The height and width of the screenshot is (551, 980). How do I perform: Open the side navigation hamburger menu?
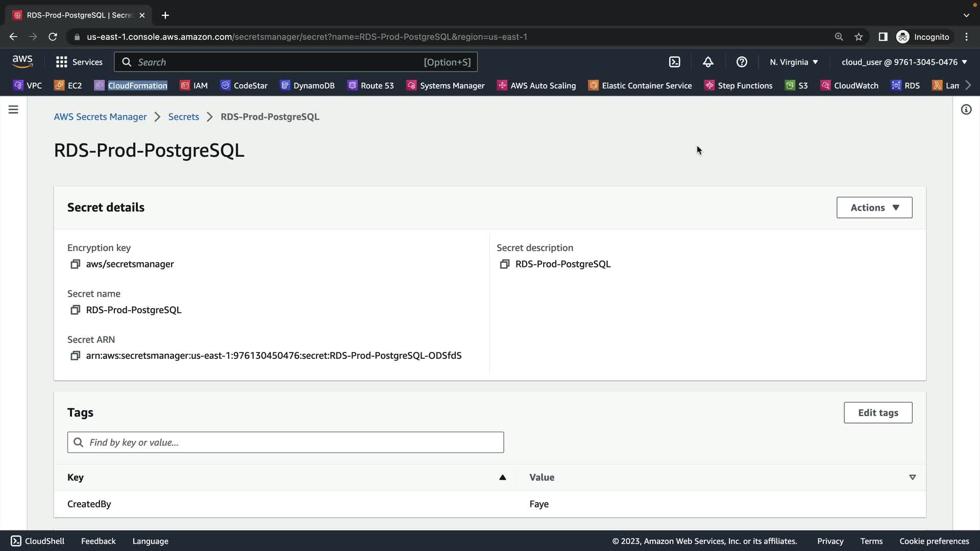tap(13, 110)
